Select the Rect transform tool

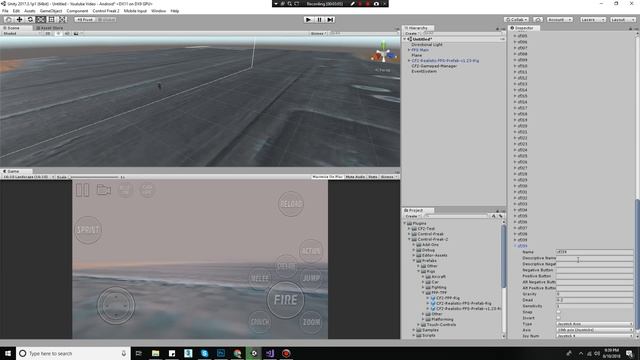pyautogui.click(x=51, y=20)
